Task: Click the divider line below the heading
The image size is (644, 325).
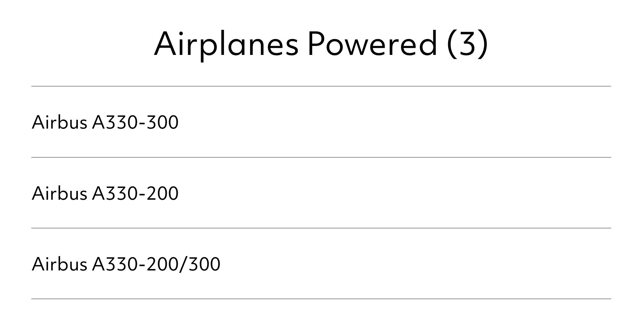Action: (x=321, y=86)
